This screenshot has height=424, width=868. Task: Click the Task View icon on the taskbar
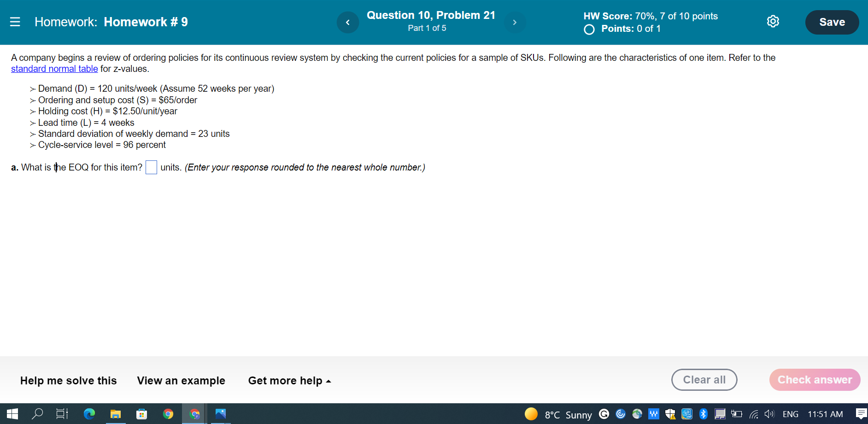point(62,414)
